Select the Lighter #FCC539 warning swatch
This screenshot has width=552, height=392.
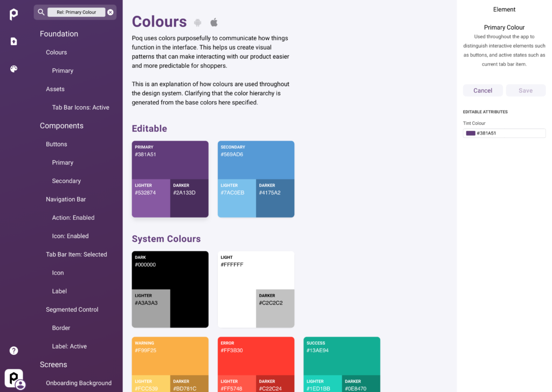pos(151,383)
